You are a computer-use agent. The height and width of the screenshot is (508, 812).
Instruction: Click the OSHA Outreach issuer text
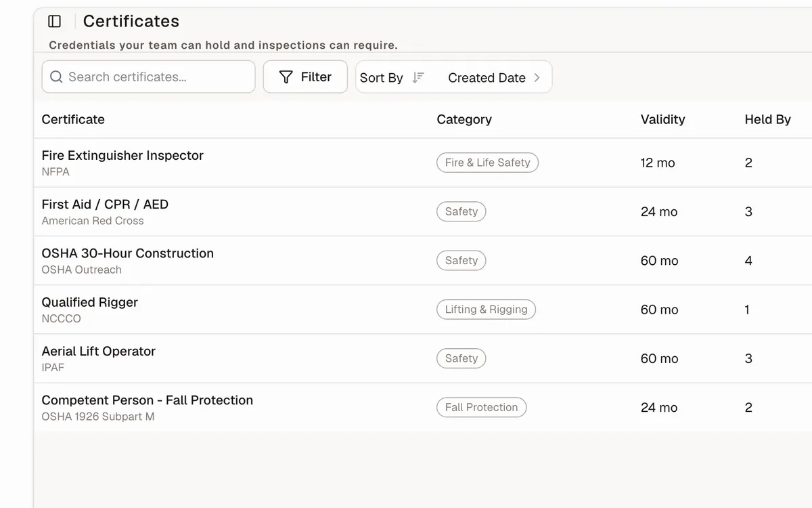pyautogui.click(x=82, y=270)
